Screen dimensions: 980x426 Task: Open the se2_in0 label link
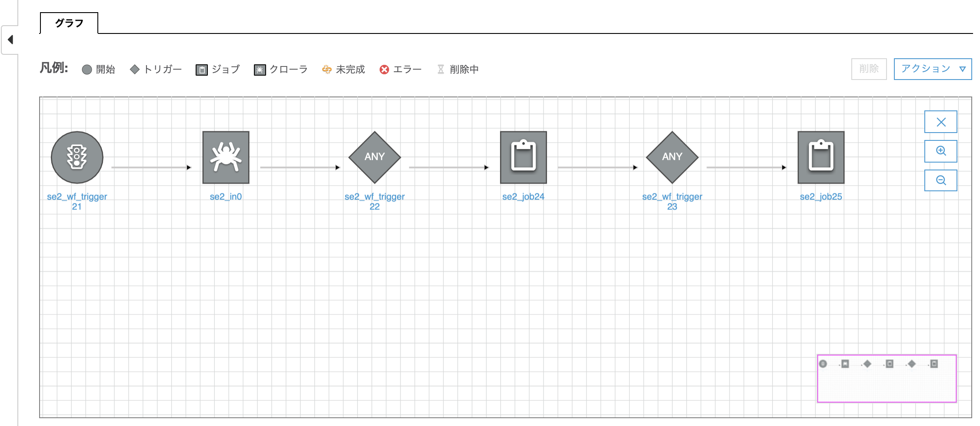tap(226, 196)
